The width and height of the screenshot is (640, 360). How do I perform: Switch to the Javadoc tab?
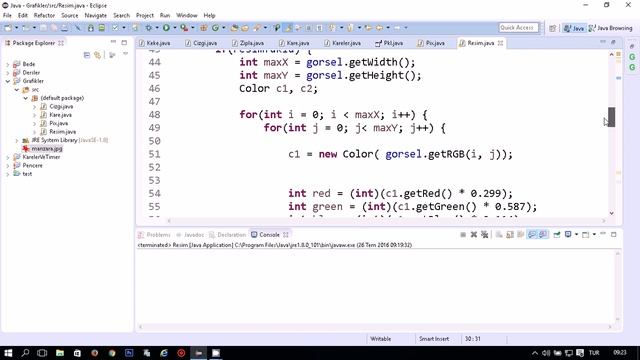[x=190, y=235]
